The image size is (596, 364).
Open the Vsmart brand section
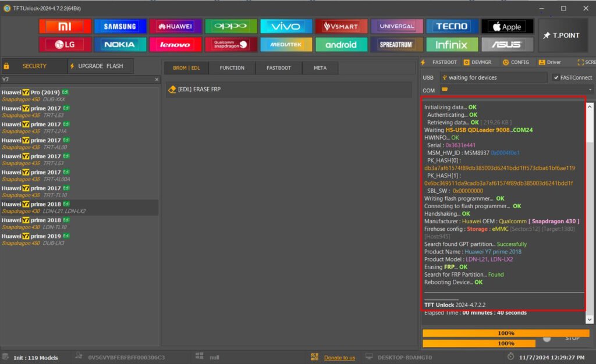[341, 26]
